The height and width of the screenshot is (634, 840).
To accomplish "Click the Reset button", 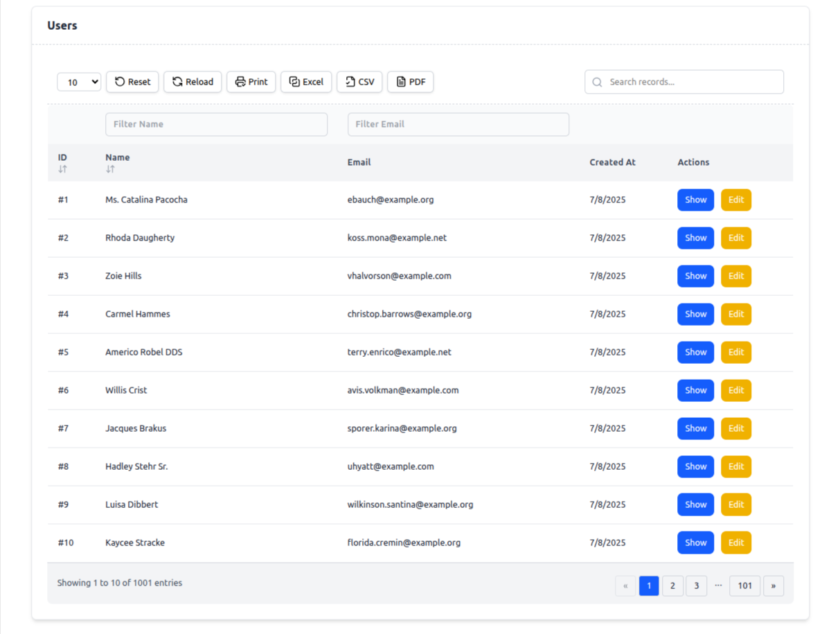I will [x=132, y=82].
